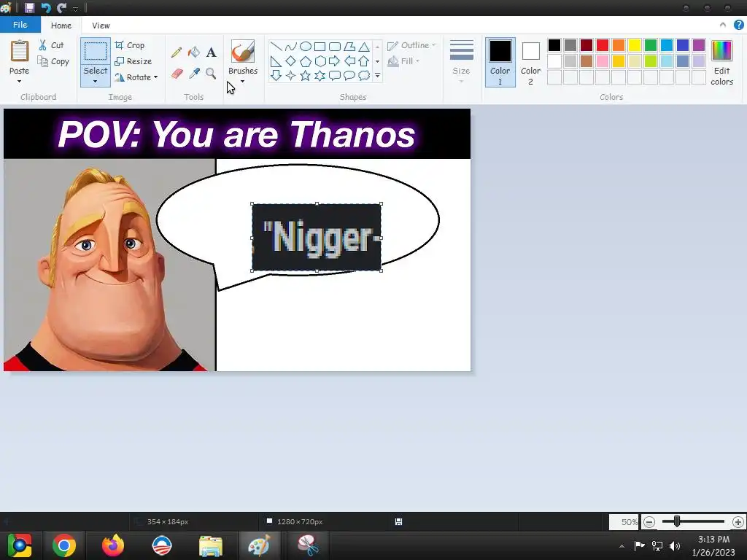Collapse the ribbon with the chevron

(x=723, y=25)
